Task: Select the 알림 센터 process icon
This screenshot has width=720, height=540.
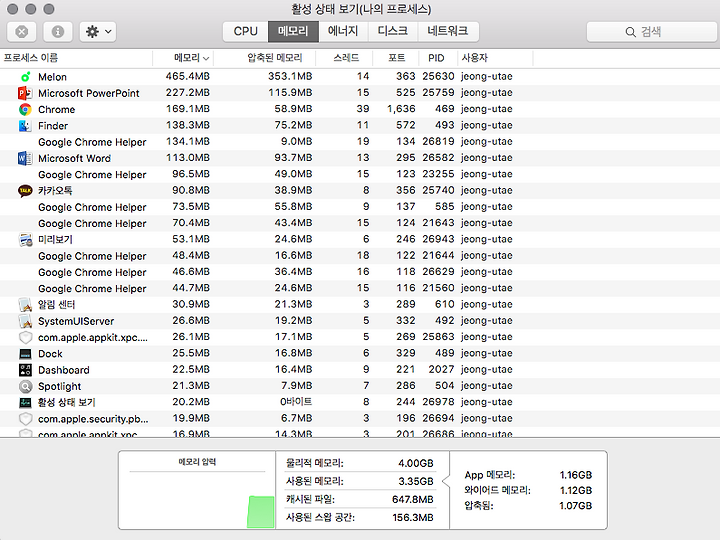Action: coord(25,305)
